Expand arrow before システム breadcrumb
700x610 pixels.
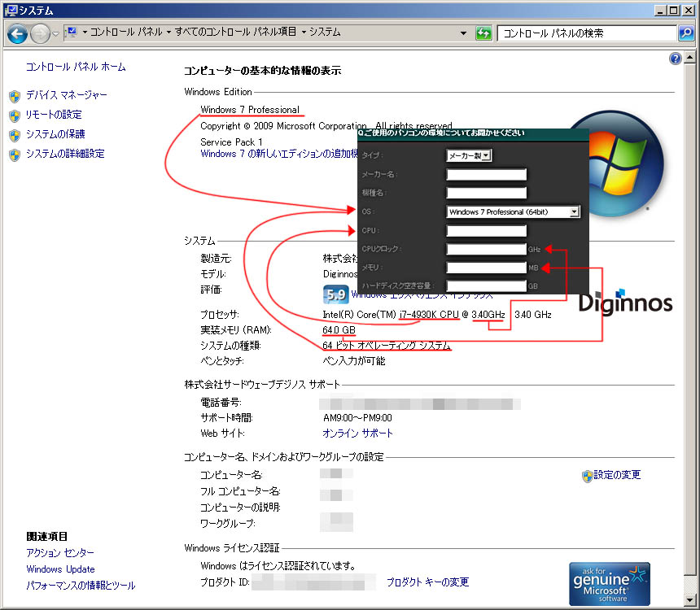point(304,33)
